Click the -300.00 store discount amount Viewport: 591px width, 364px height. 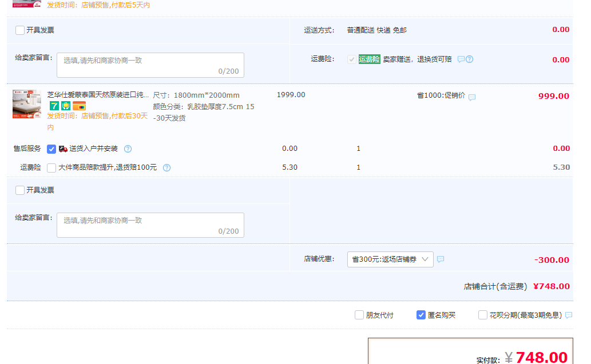pos(552,260)
